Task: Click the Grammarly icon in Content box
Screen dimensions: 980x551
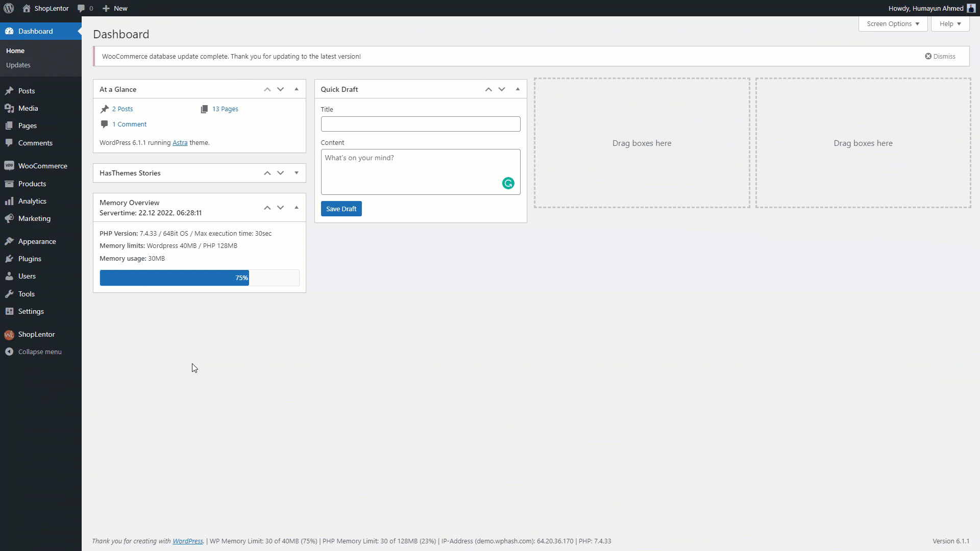Action: point(508,183)
